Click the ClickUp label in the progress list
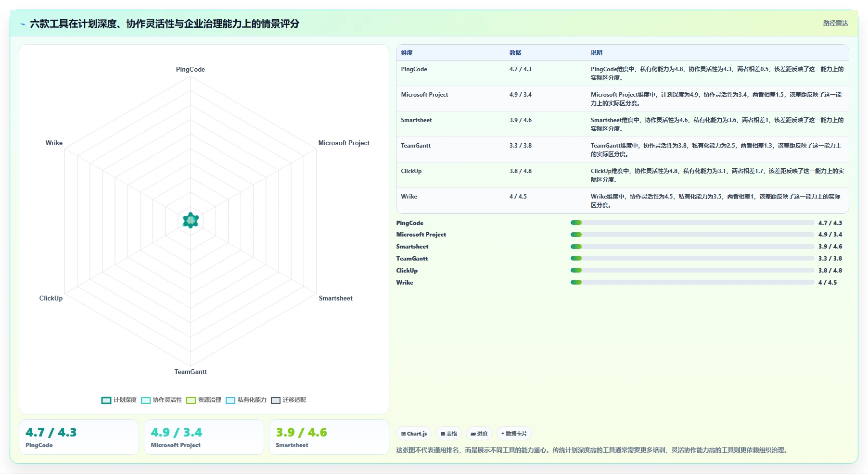 point(407,271)
